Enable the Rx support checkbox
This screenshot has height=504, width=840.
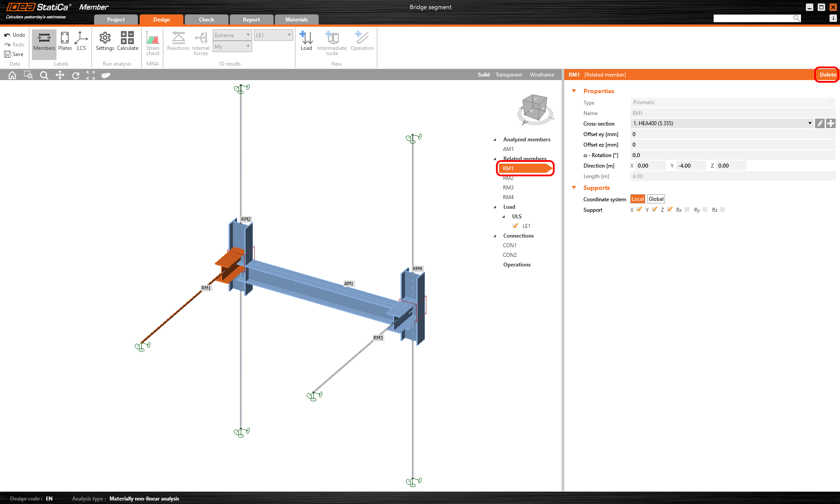tap(687, 210)
